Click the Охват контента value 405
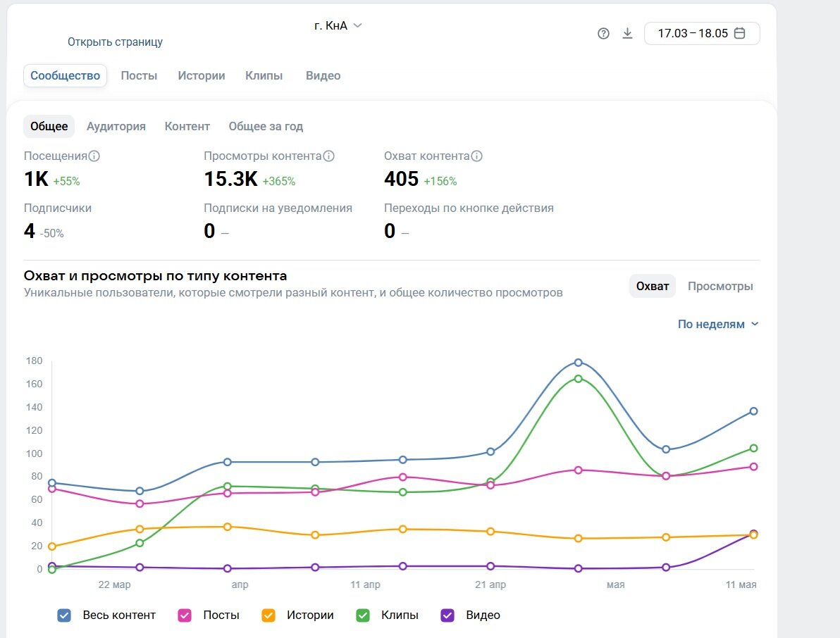 point(401,179)
